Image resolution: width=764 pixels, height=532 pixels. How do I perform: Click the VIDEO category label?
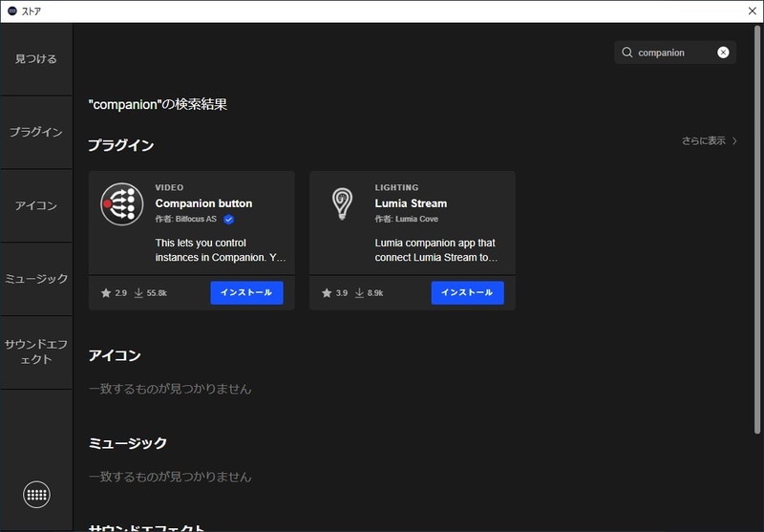click(x=170, y=187)
